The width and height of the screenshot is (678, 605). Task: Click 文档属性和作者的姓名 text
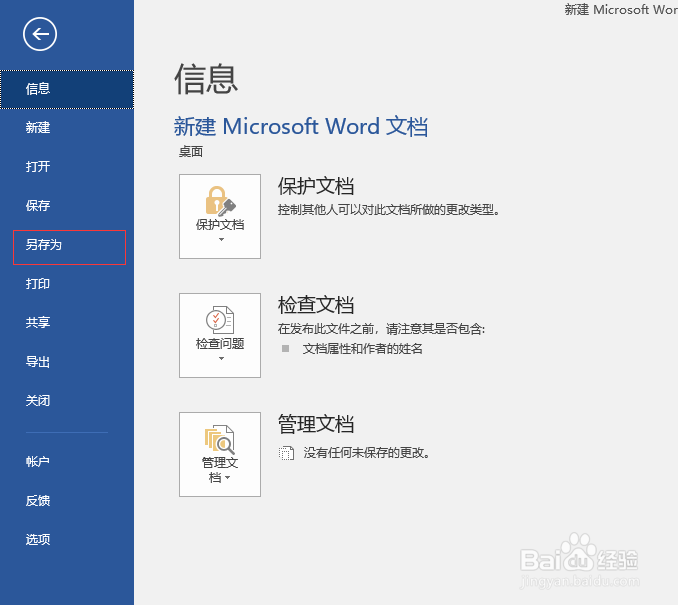pyautogui.click(x=362, y=349)
